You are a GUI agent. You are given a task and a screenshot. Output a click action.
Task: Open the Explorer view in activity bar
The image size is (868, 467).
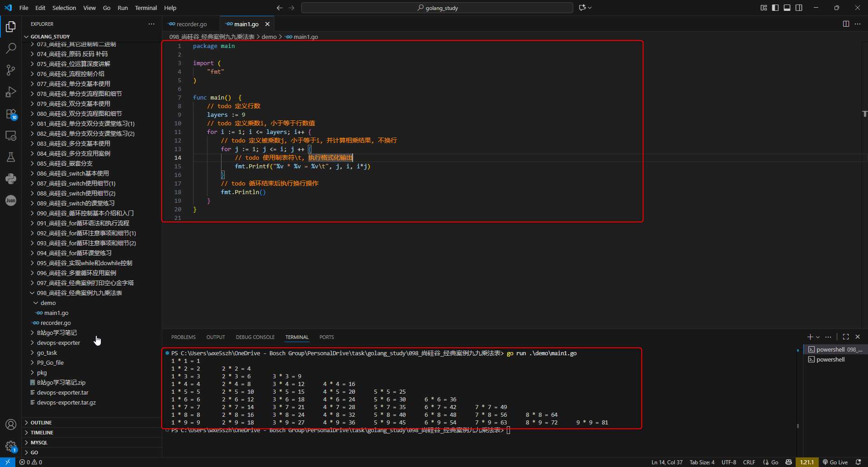(11, 27)
